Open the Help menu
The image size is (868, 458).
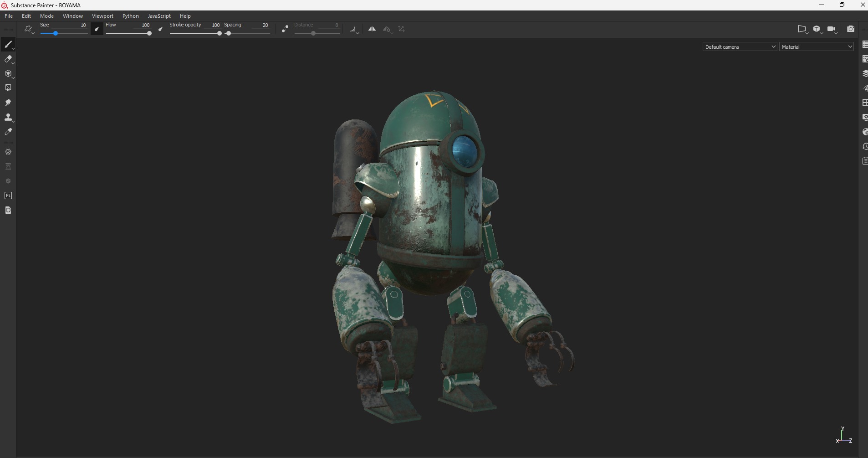pos(185,16)
